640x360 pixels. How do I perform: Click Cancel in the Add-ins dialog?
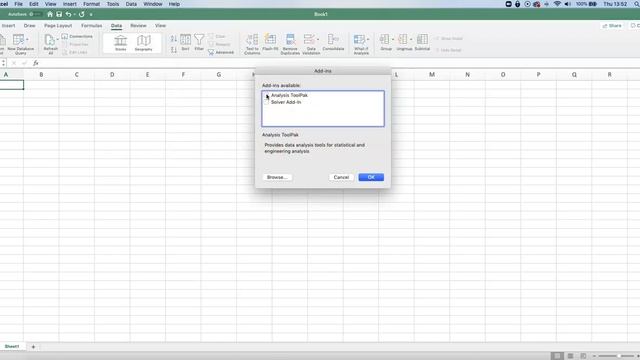tap(341, 177)
